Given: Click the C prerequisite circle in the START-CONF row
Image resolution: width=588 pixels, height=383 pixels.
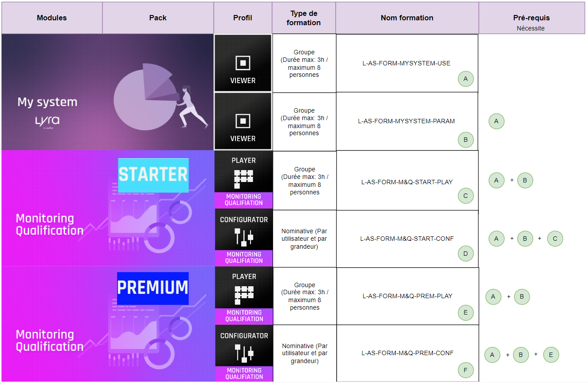Looking at the screenshot, I should tap(555, 239).
